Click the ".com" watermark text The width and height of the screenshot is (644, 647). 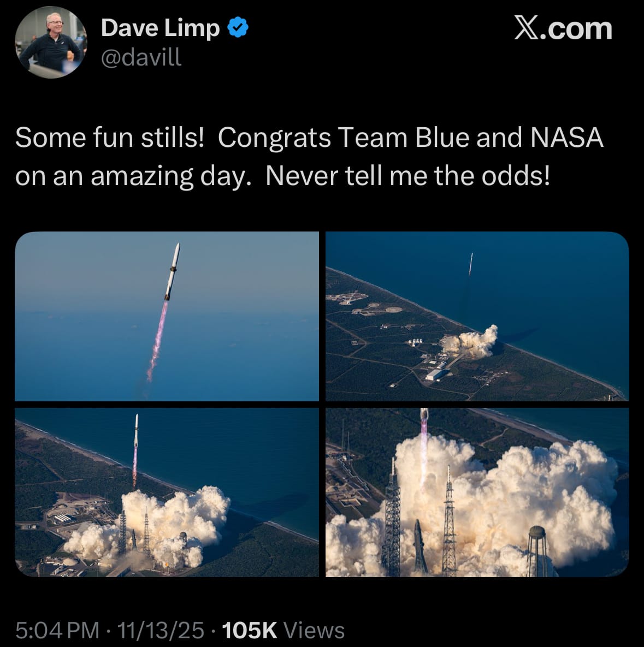(576, 29)
